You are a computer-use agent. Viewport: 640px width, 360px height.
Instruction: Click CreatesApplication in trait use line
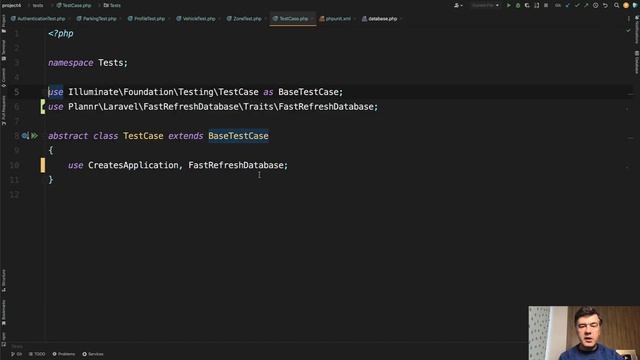click(x=133, y=165)
